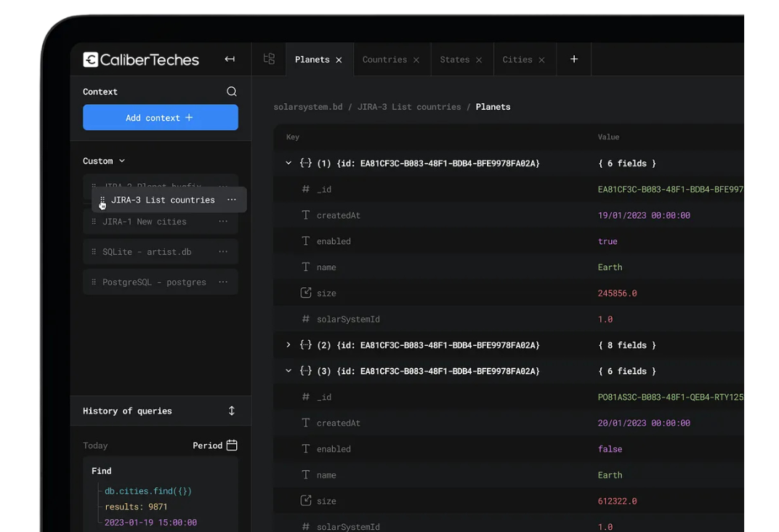Click the Planets breadcrumb
This screenshot has height=532, width=779.
pos(493,107)
